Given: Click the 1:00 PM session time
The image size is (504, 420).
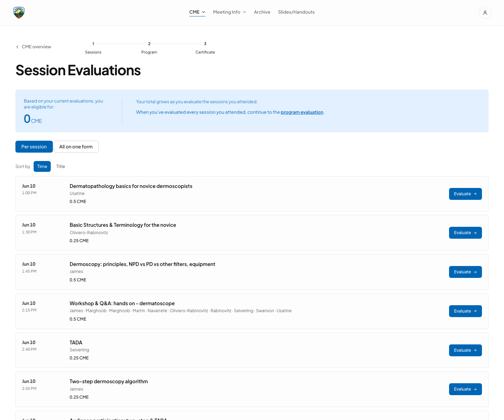Looking at the screenshot, I should 29,193.
